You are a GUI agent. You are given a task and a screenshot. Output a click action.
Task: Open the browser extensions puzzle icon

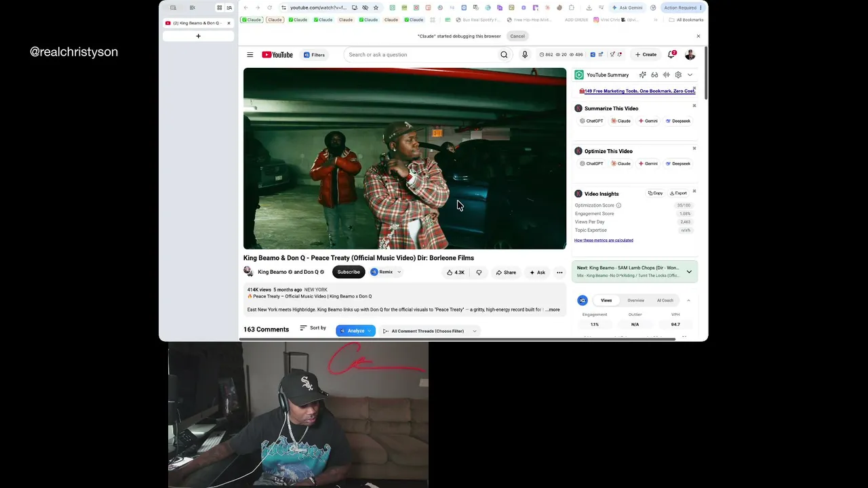[x=572, y=7]
